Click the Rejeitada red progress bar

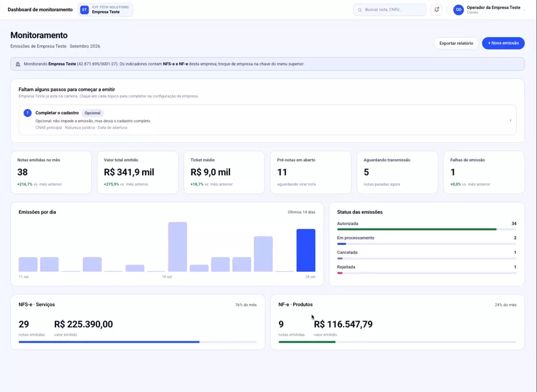click(x=340, y=273)
